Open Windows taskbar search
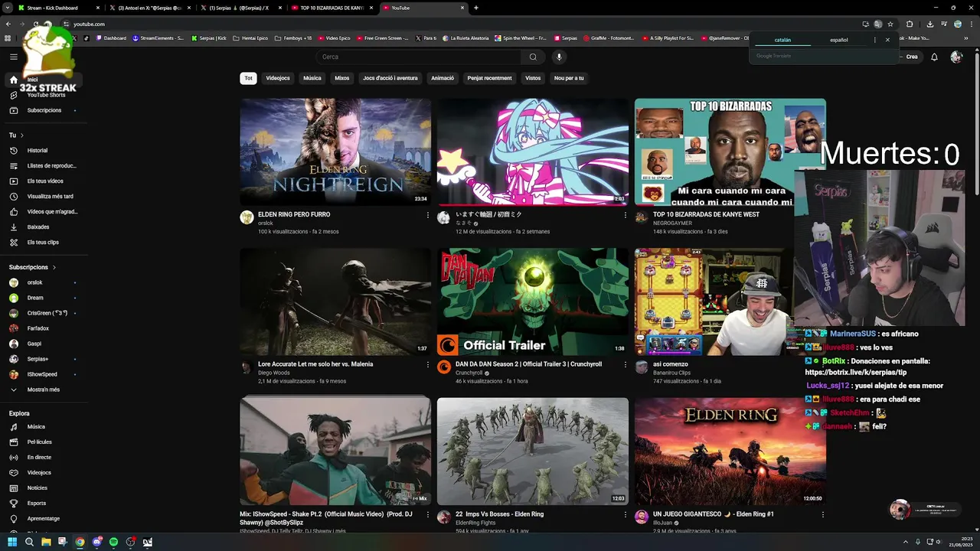Screen dimensions: 980x551 tap(29, 542)
